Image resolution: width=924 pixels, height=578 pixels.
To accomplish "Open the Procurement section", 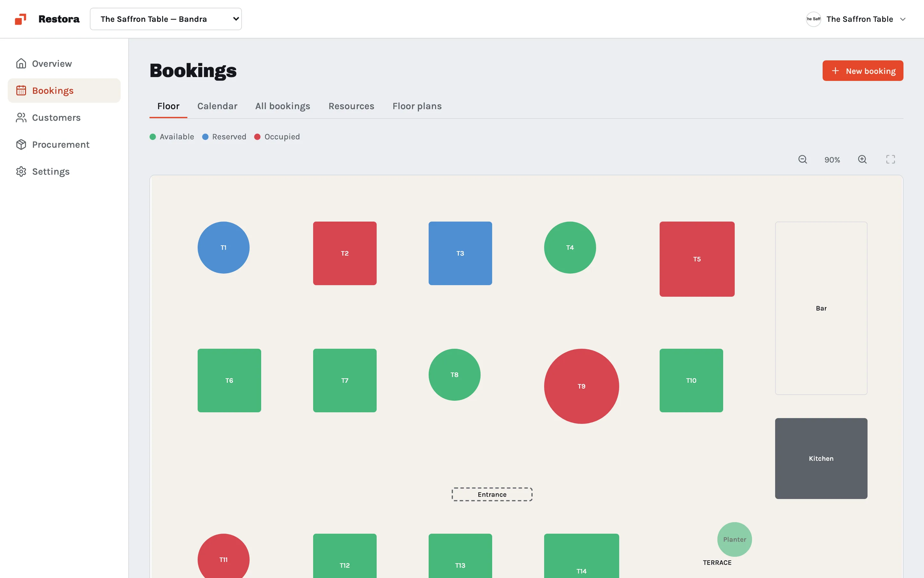I will [x=64, y=144].
